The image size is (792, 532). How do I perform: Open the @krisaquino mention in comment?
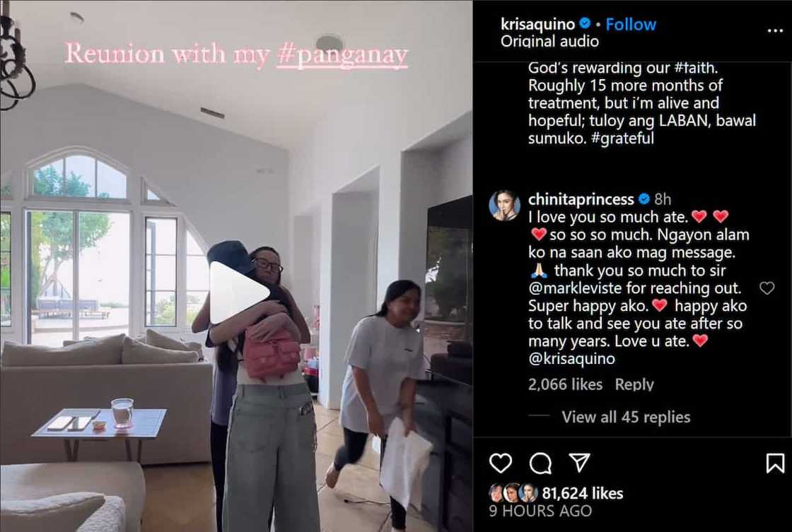point(571,359)
